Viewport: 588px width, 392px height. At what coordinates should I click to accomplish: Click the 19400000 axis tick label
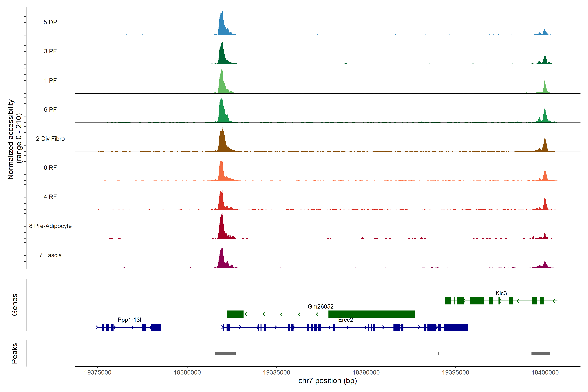coord(545,373)
